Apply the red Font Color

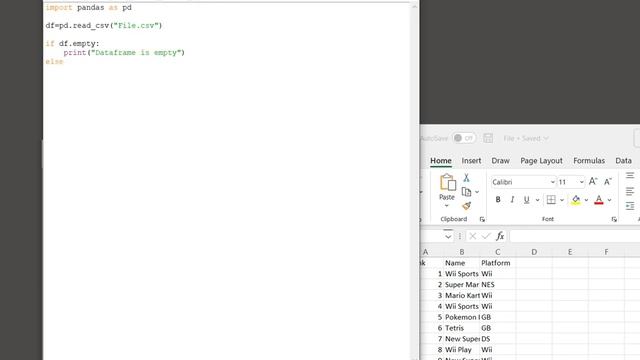[599, 200]
